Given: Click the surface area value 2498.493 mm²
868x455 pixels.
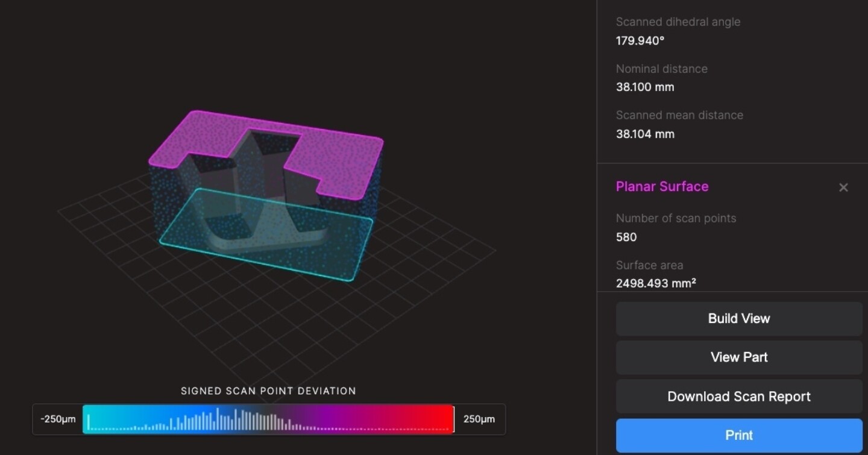Looking at the screenshot, I should [655, 283].
